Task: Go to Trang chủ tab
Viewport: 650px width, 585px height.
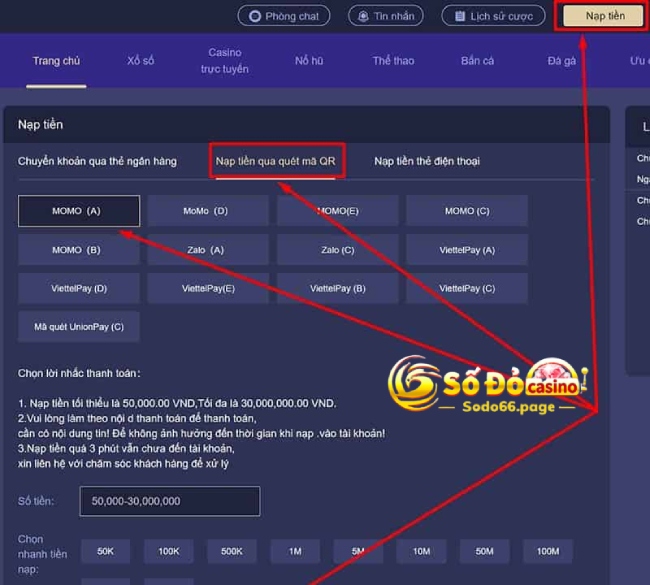Action: pyautogui.click(x=56, y=61)
